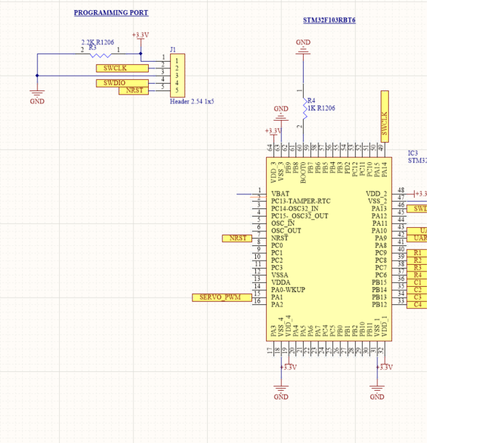Select the STM32F103RBT6 title text

329,20
